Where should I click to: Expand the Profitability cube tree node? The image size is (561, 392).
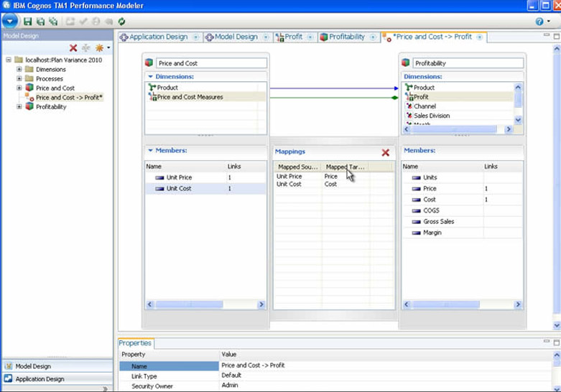coord(19,106)
